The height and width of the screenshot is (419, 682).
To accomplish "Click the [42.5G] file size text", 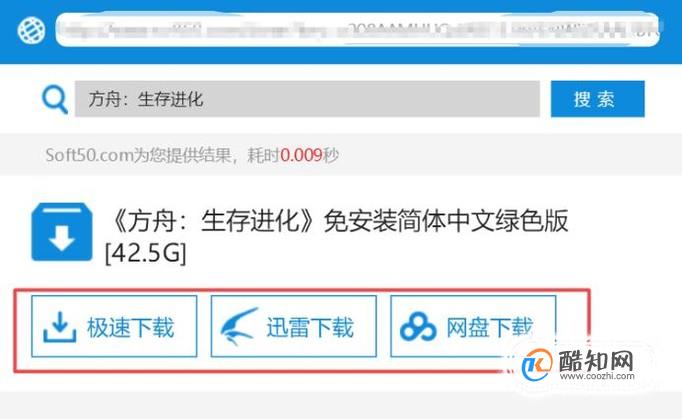I will coord(146,253).
